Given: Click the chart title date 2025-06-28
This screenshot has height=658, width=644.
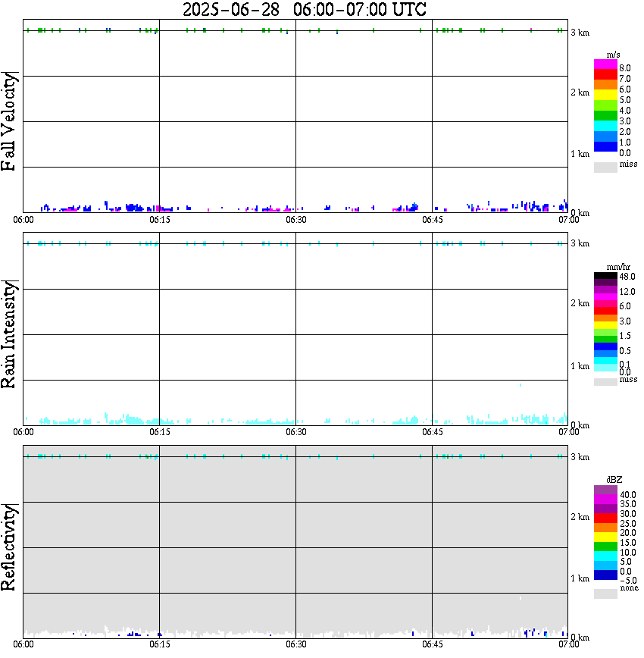Looking at the screenshot, I should tap(231, 9).
